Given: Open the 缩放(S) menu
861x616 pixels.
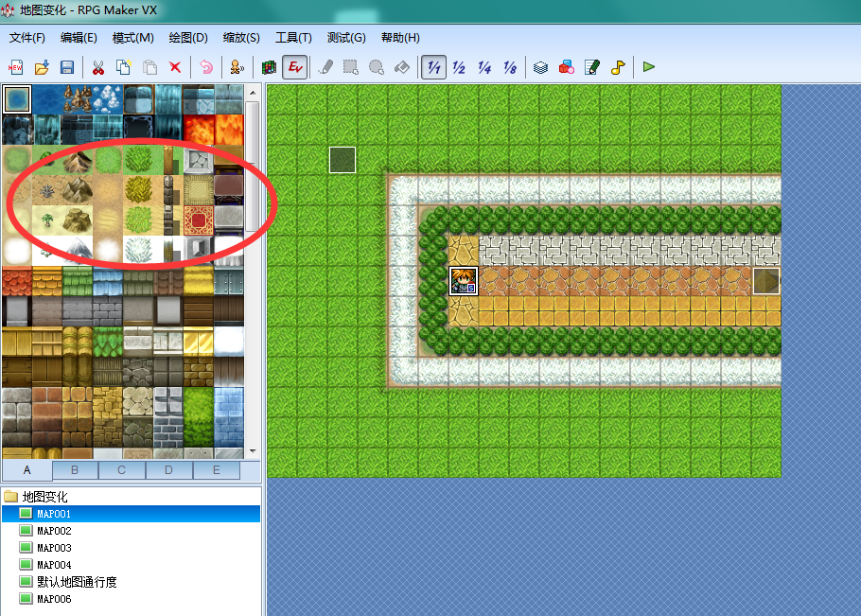Looking at the screenshot, I should point(241,38).
